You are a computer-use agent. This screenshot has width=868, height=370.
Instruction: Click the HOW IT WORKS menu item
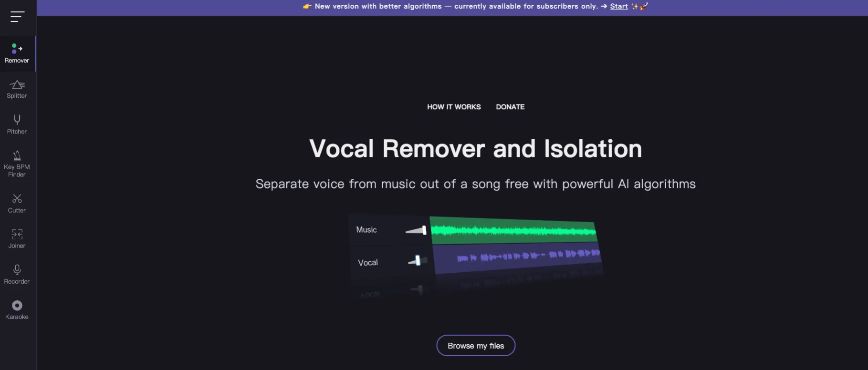tap(454, 107)
